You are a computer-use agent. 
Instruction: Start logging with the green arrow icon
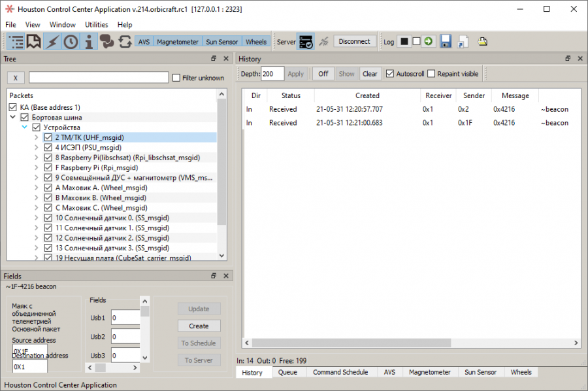coord(428,41)
